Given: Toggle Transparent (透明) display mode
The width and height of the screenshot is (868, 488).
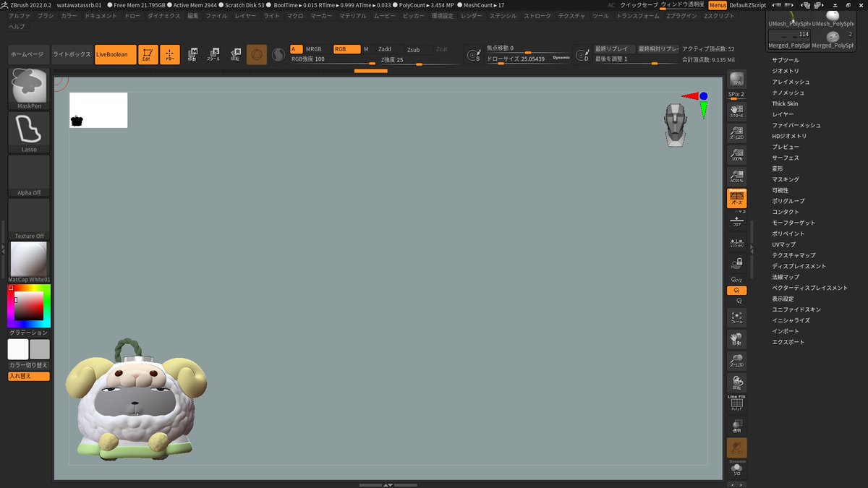Looking at the screenshot, I should click(x=736, y=426).
